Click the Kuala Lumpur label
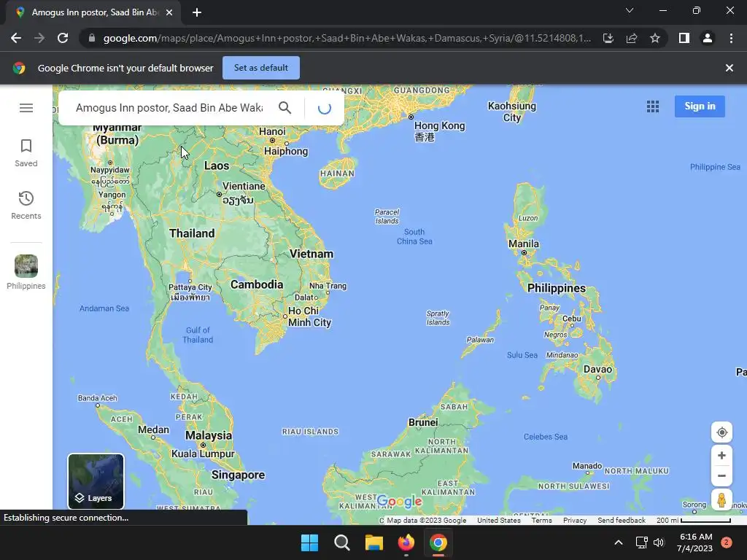 [203, 454]
